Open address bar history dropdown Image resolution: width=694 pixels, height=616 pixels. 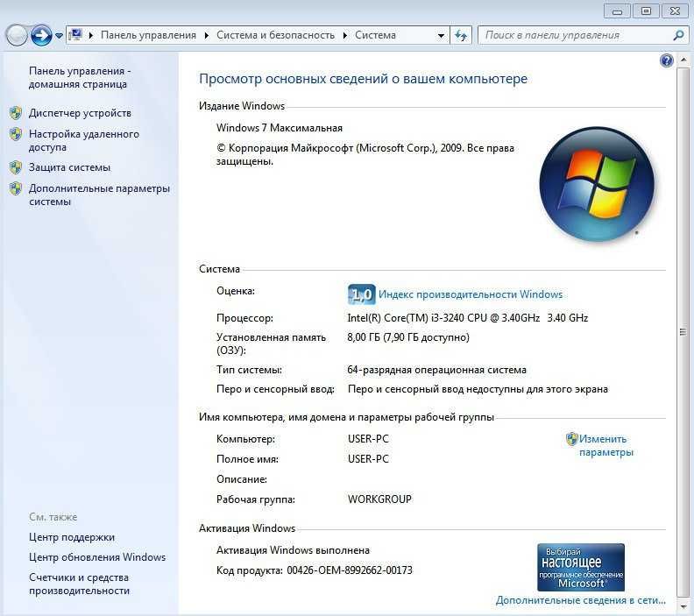(x=441, y=35)
